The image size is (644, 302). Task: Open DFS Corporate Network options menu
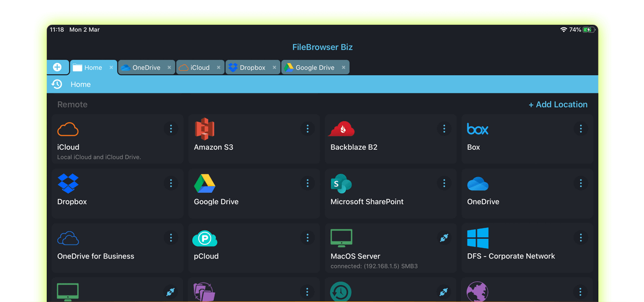point(581,238)
